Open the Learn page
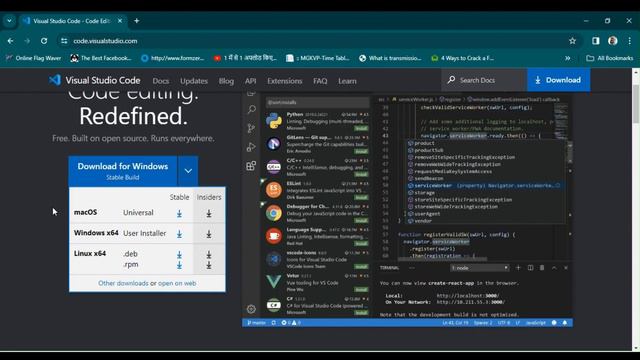 tap(347, 81)
